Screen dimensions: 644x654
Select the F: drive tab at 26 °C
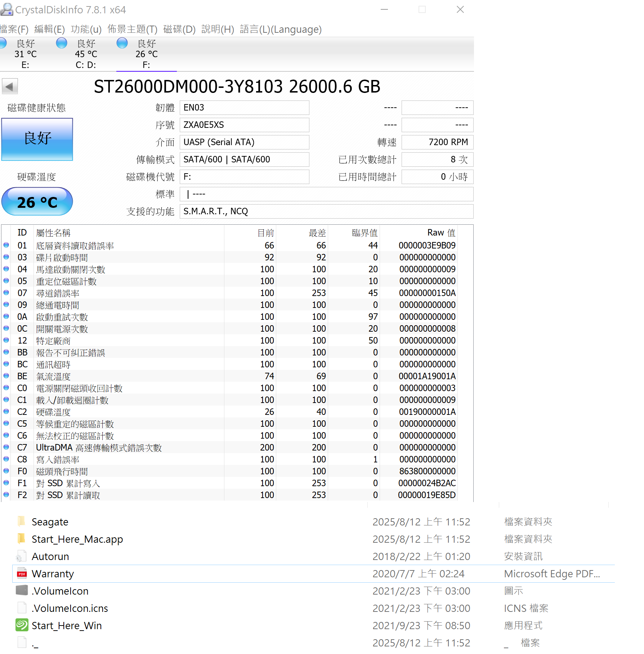(x=146, y=54)
